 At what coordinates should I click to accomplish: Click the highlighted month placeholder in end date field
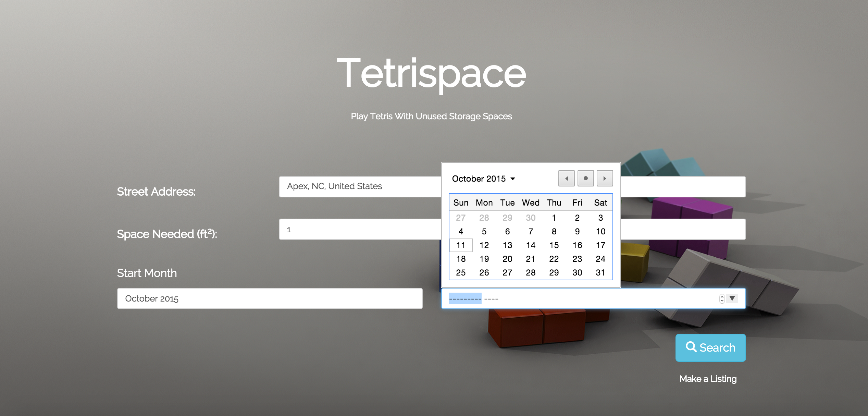[465, 299]
